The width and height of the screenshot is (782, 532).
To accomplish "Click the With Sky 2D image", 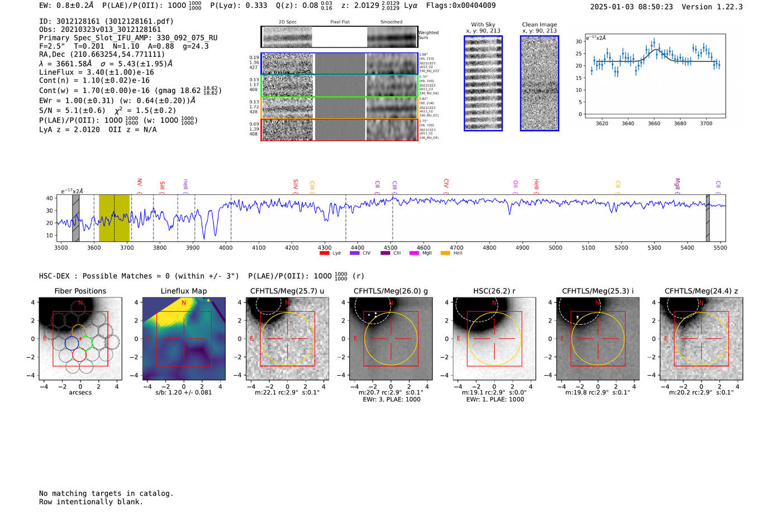I will pyautogui.click(x=483, y=83).
